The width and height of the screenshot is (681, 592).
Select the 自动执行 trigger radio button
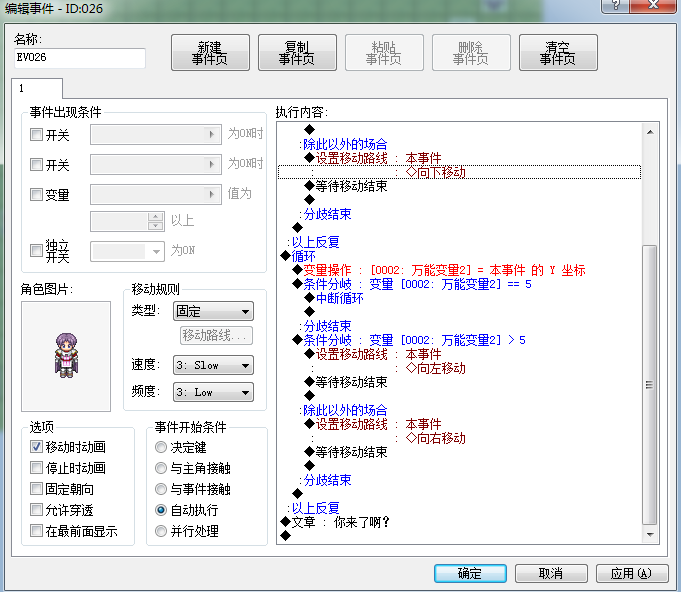coord(161,510)
